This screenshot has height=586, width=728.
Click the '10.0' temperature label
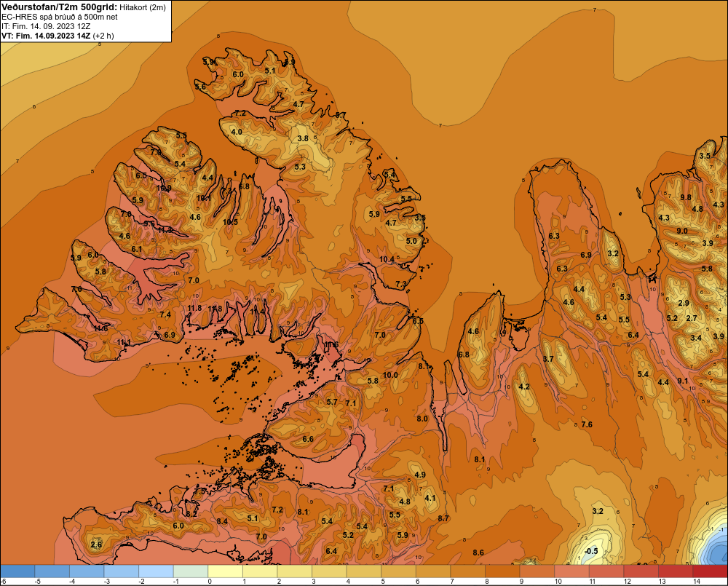(x=390, y=375)
